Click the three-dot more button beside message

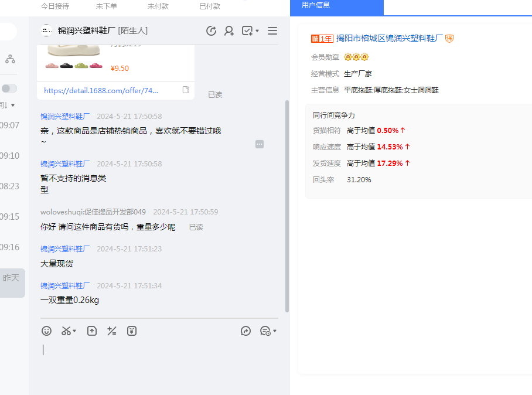pos(260,144)
